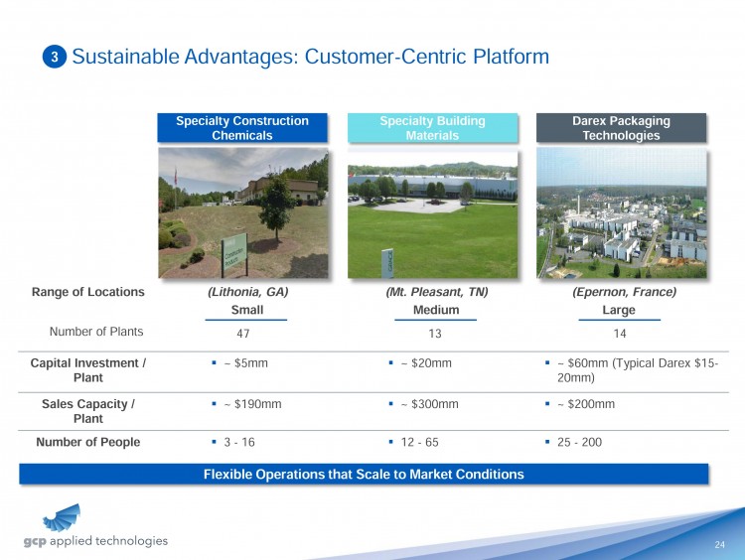The height and width of the screenshot is (560, 745).
Task: Select the Specialty Construction Chemicals header
Action: coord(242,128)
